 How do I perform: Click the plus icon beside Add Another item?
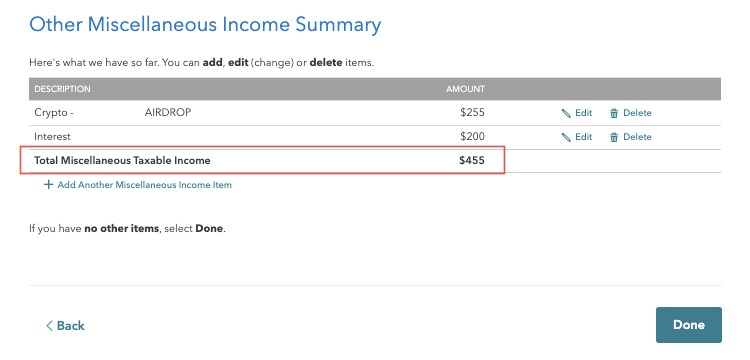click(48, 185)
